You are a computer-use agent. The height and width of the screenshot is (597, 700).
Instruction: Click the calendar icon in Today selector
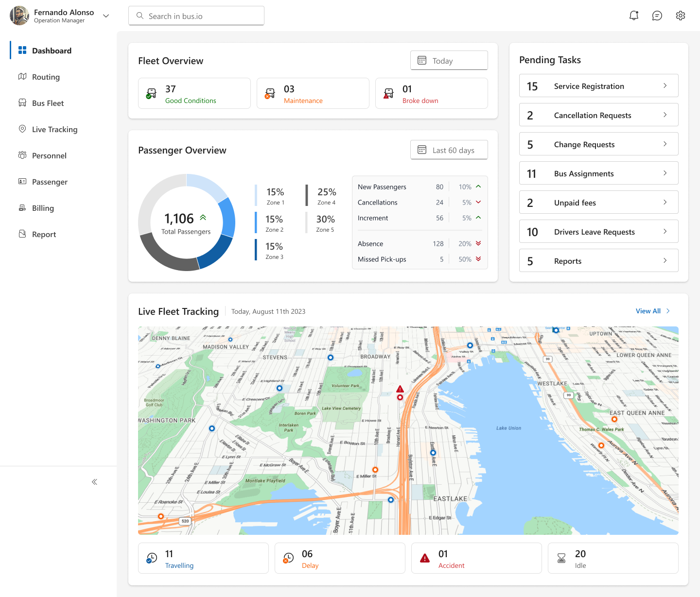(422, 61)
